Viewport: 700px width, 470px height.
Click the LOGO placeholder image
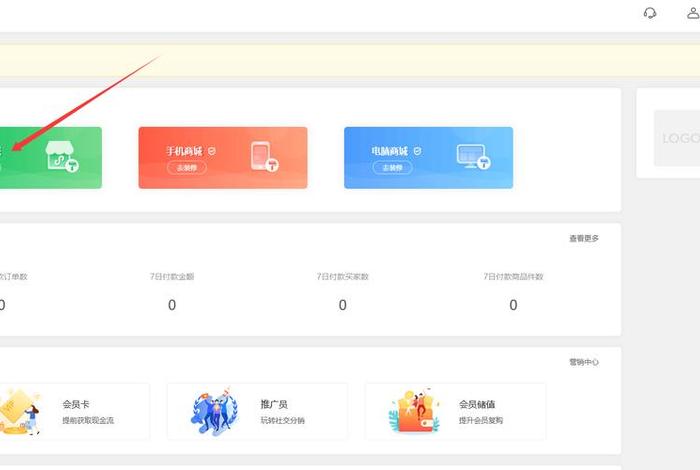pyautogui.click(x=677, y=138)
